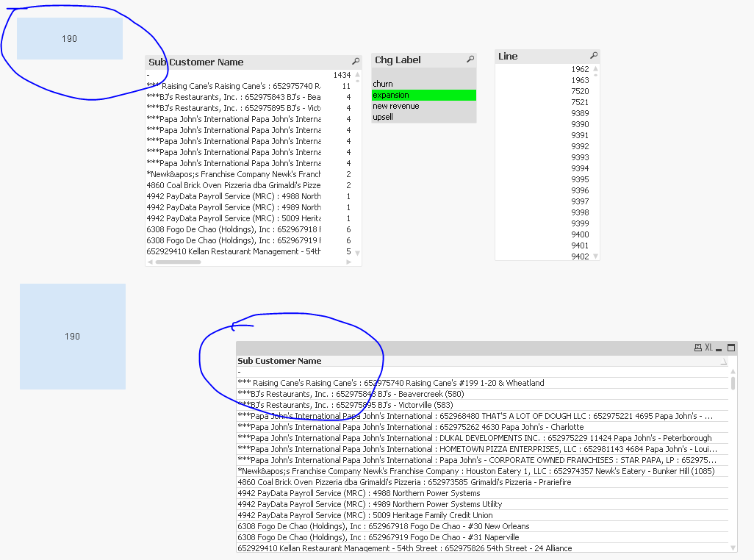Viewport: 754px width, 560px height.
Task: Select Line value 9390
Action: [543, 124]
